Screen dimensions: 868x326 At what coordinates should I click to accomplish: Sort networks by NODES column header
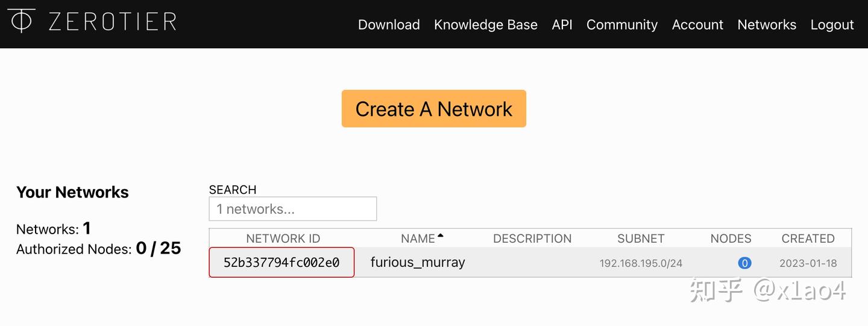point(731,238)
